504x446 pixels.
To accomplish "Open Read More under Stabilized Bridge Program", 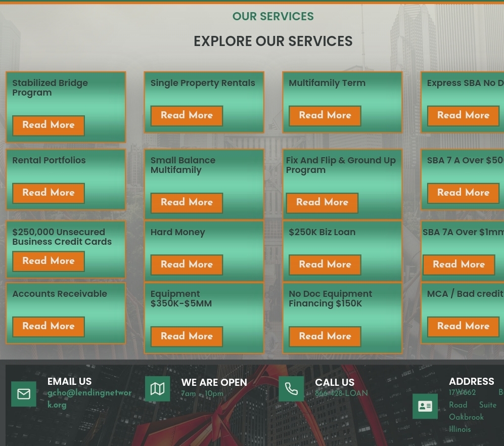I will pos(48,125).
